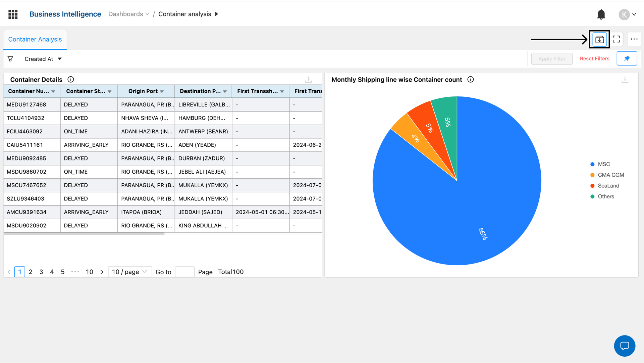This screenshot has height=363, width=644.
Task: Click the dashboard export download icon
Action: [599, 40]
